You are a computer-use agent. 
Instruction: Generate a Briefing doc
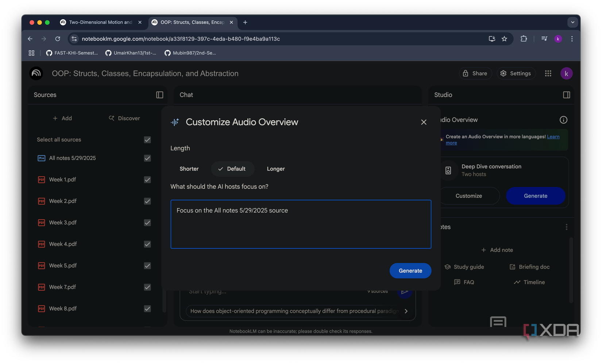(529, 267)
